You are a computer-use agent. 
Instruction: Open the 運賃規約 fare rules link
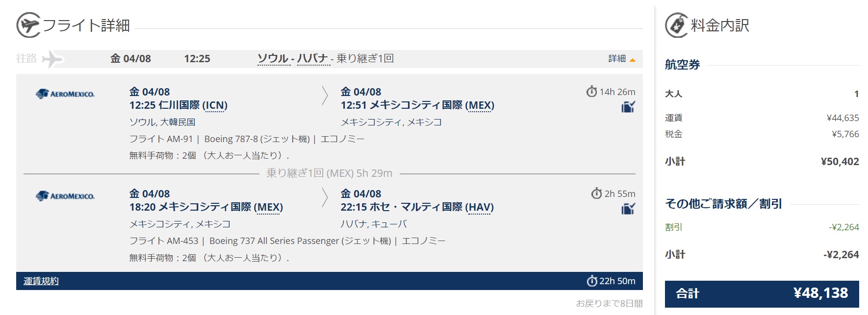tap(41, 281)
